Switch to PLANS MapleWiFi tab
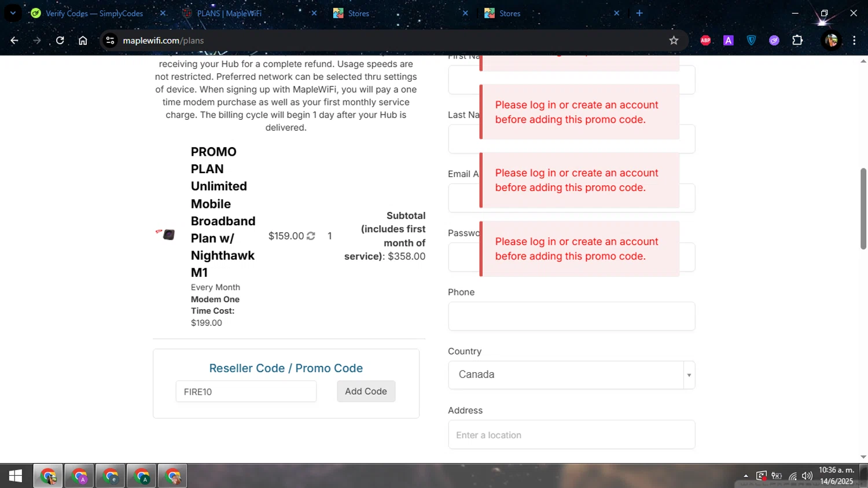 coord(229,13)
